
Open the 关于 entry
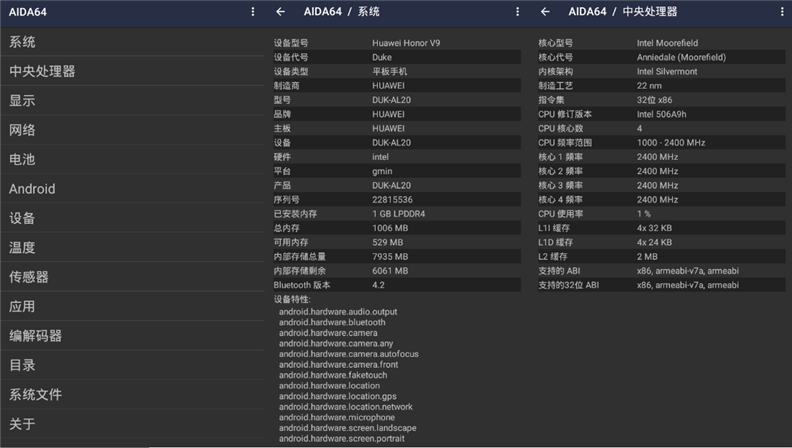(132, 424)
